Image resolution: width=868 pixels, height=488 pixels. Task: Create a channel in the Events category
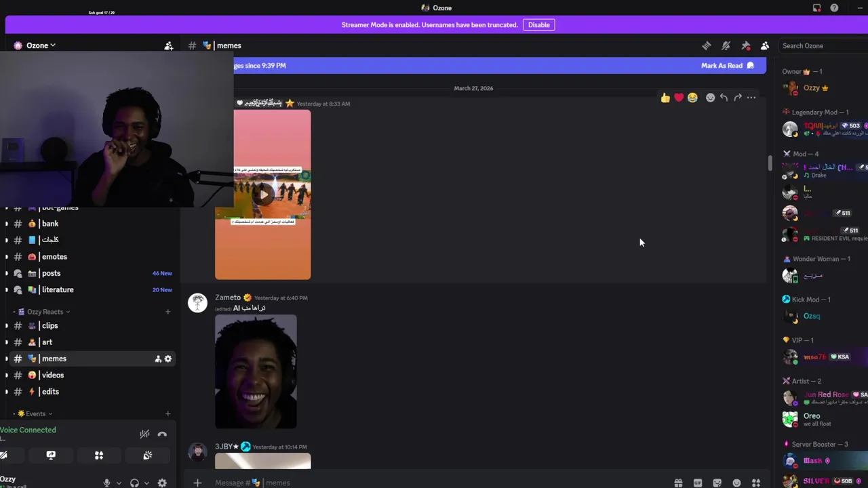pyautogui.click(x=167, y=413)
